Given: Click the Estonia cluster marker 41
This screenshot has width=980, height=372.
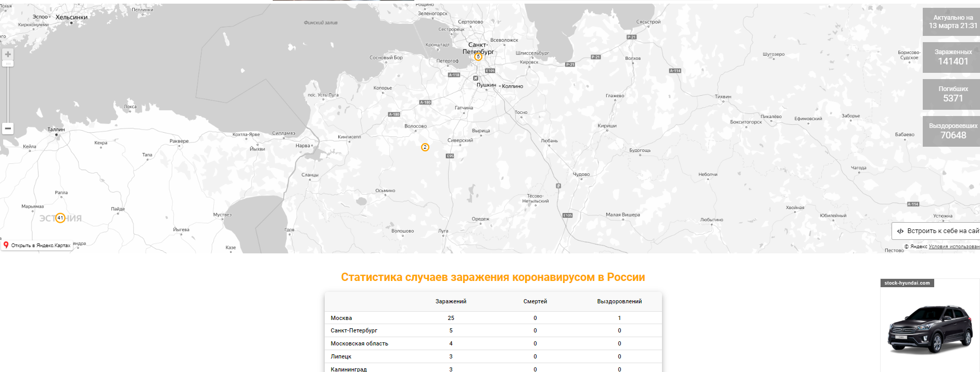Looking at the screenshot, I should point(60,218).
